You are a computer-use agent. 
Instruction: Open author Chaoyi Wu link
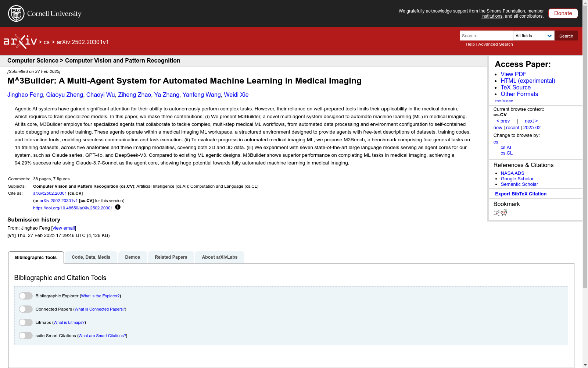pos(101,95)
